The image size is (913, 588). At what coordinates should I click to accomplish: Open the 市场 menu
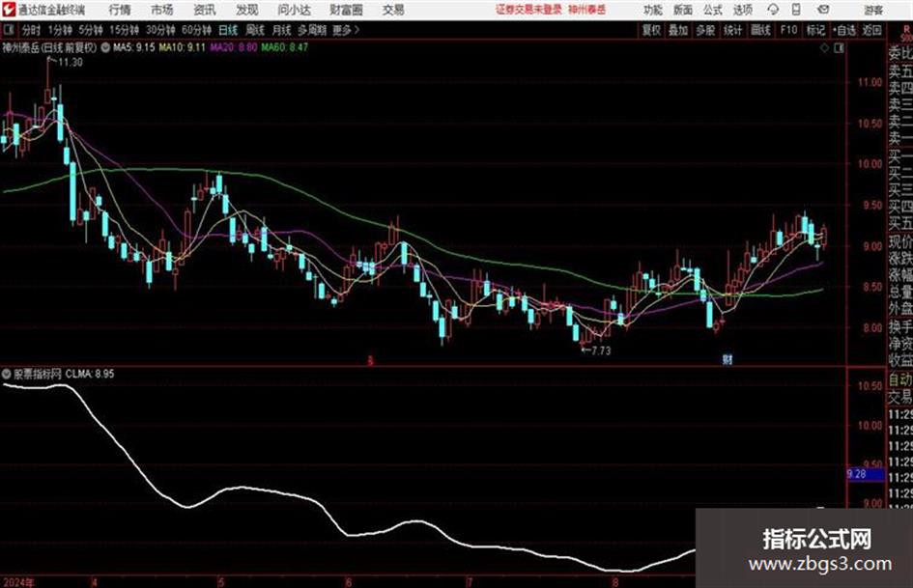coord(162,10)
